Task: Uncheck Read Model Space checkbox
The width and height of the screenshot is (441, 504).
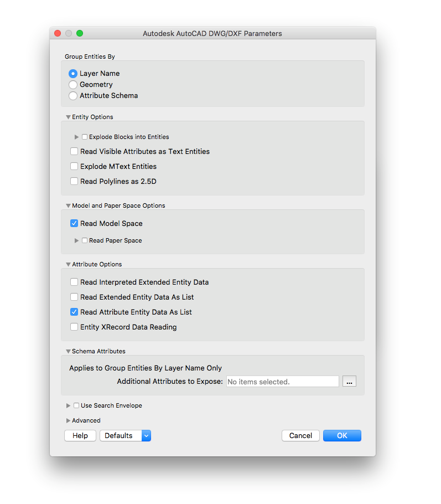Action: (74, 224)
